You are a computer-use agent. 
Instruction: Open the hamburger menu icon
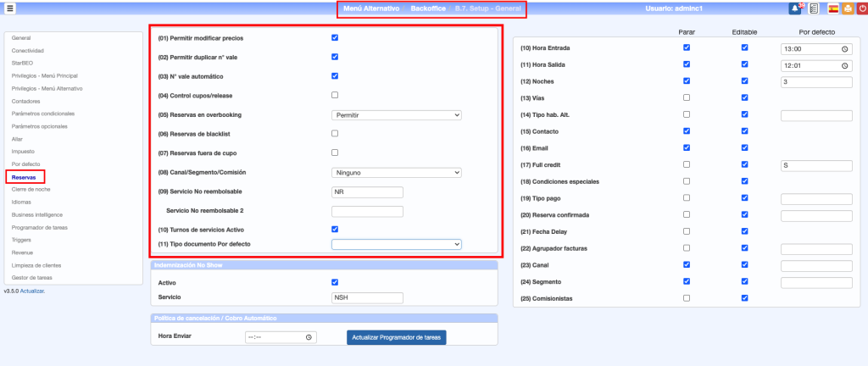click(x=10, y=8)
